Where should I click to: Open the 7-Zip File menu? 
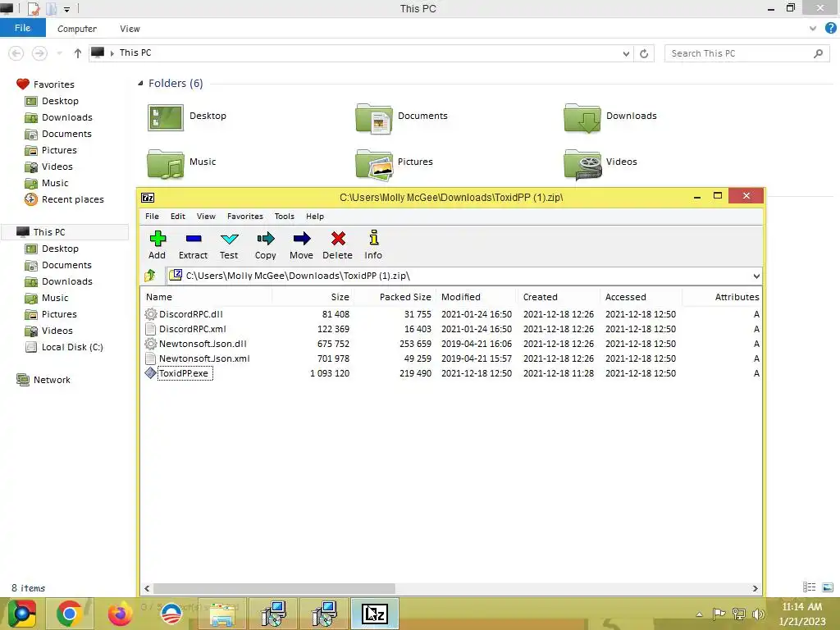[x=152, y=217]
